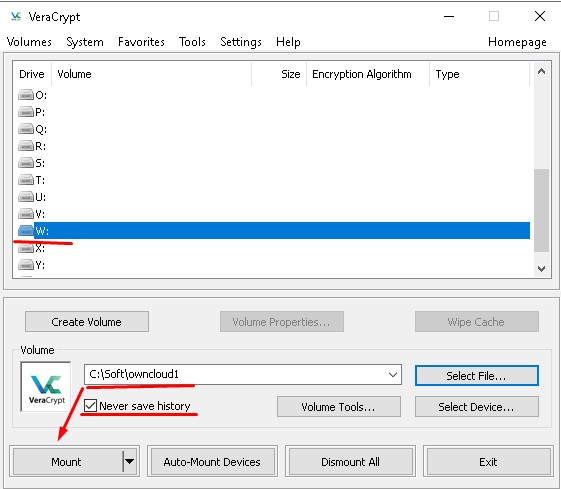561x489 pixels.
Task: Click Auto-Mount Devices
Action: (212, 461)
